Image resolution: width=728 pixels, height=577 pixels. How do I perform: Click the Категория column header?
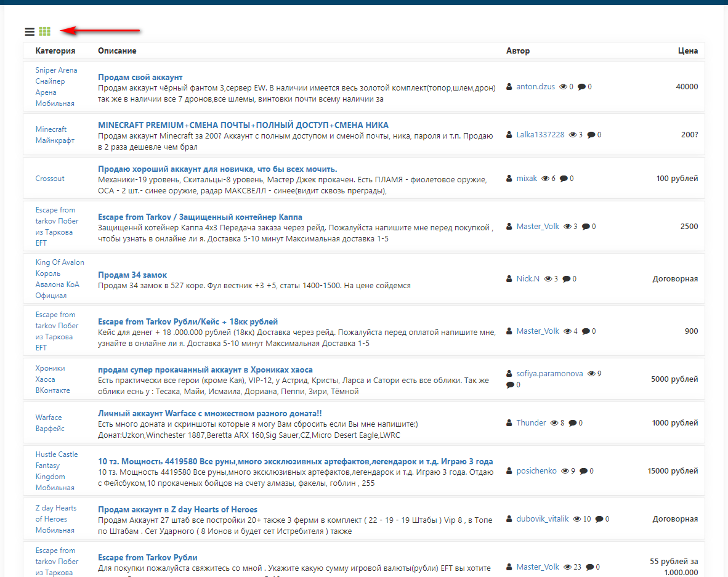click(55, 50)
